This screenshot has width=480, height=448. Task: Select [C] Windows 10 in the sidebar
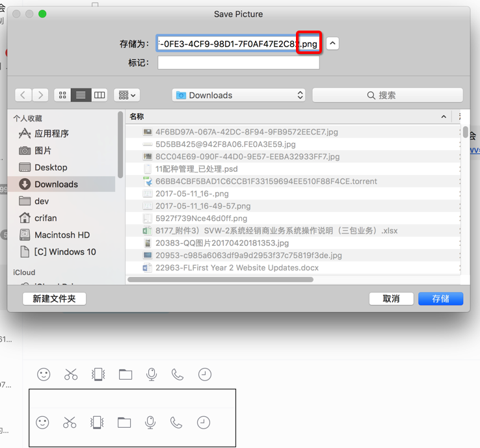62,252
